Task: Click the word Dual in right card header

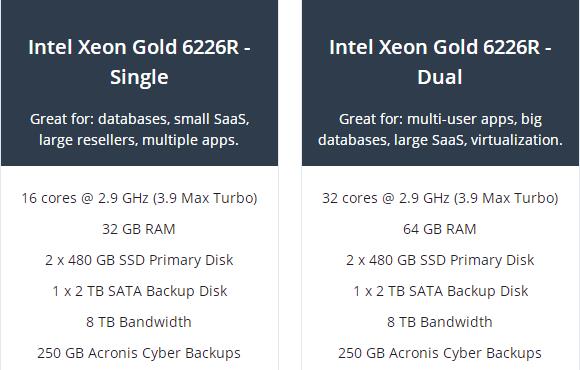Action: [x=440, y=77]
